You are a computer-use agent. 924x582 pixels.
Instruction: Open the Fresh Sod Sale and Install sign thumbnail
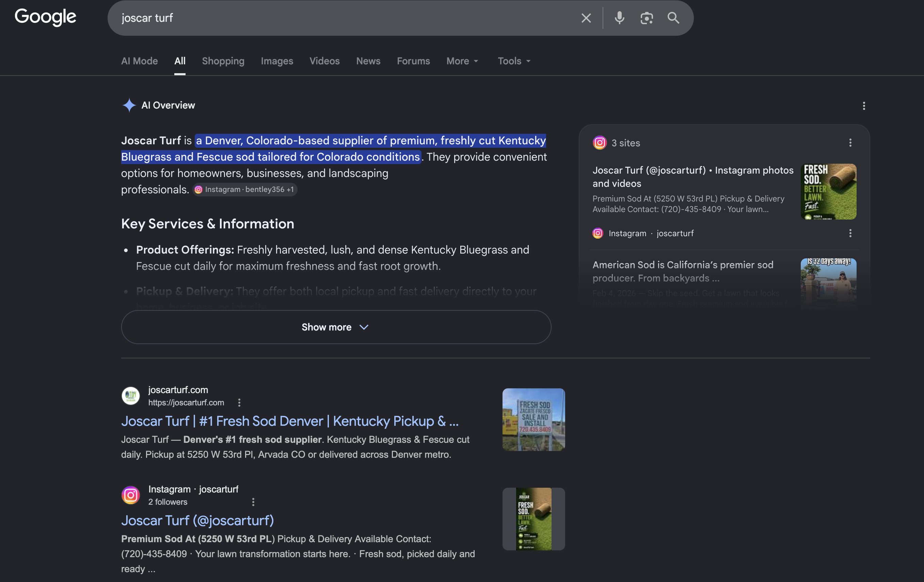534,419
